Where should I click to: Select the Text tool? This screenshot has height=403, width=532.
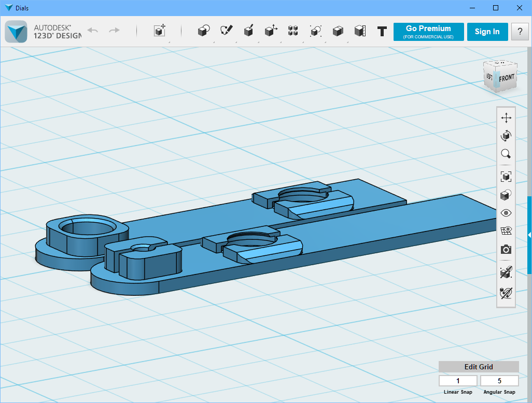[x=382, y=32]
